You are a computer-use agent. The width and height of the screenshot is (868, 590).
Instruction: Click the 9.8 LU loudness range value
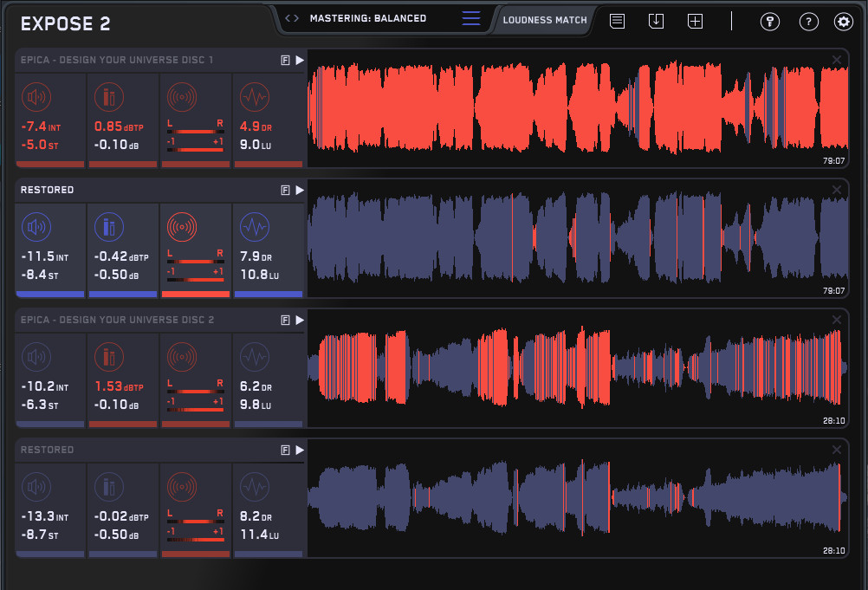pyautogui.click(x=256, y=405)
